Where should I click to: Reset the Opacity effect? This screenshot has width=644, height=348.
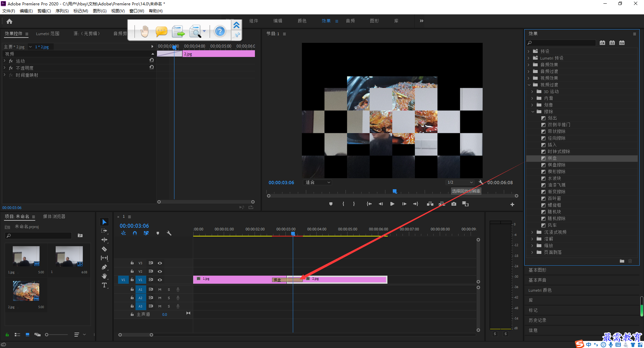(152, 67)
